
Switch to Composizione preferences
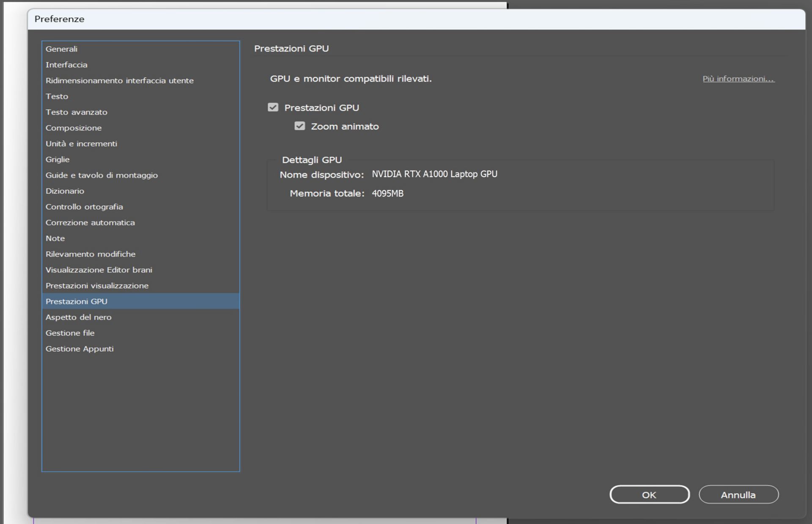[73, 128]
